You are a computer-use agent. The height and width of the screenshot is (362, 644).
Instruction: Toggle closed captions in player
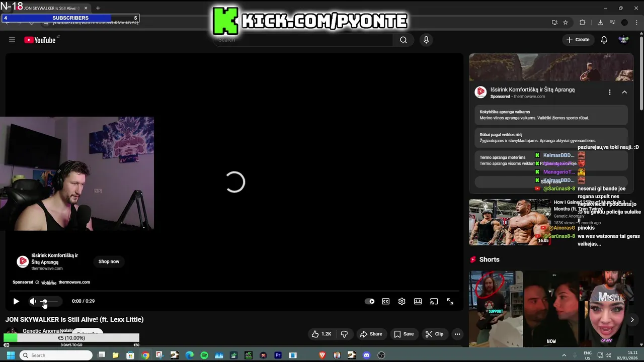386,301
